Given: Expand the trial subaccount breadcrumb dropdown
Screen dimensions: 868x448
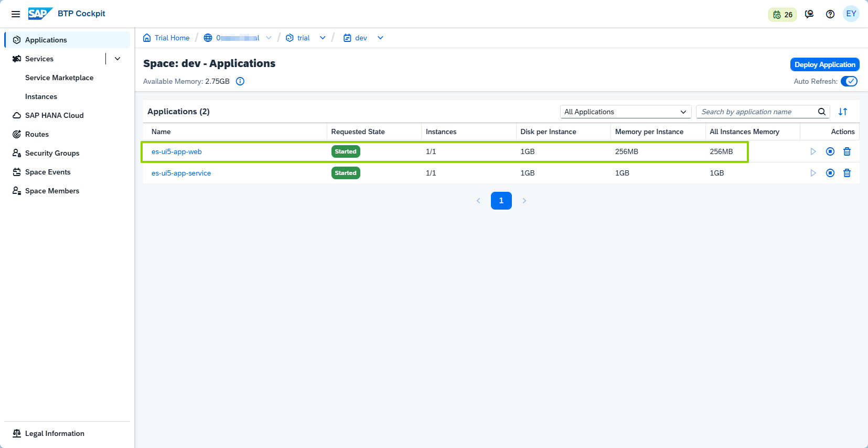Looking at the screenshot, I should coord(323,38).
